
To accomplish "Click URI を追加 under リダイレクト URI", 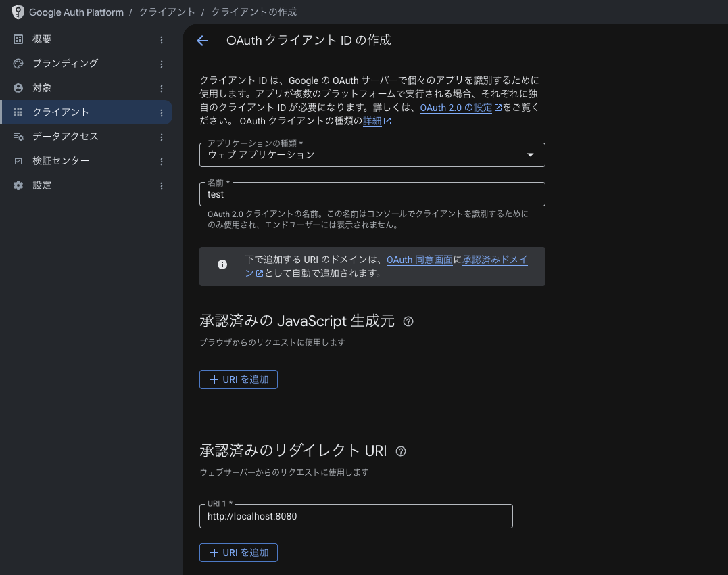I will pyautogui.click(x=238, y=553).
